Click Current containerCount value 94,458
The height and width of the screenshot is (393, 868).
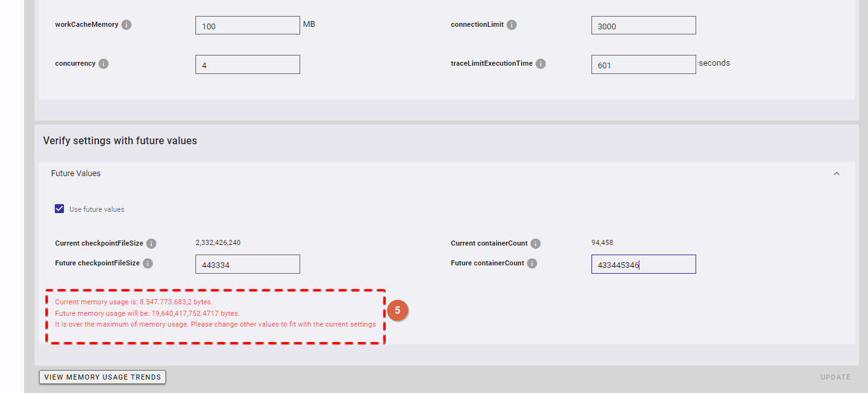click(x=602, y=242)
